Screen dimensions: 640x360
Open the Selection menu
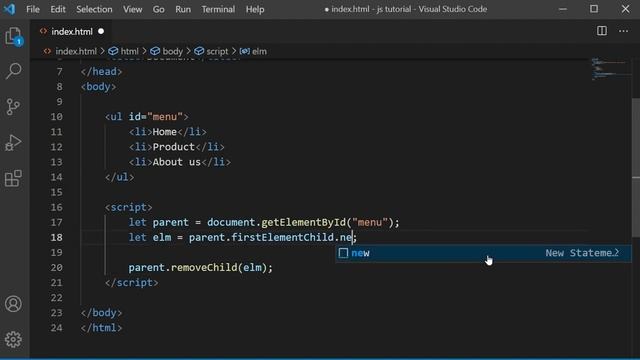[x=94, y=9]
